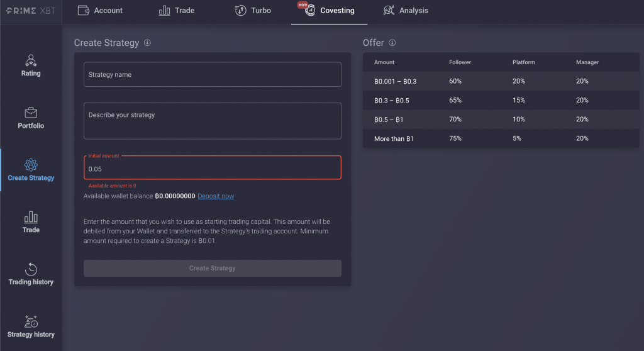Click the 60% follower value
The image size is (644, 351).
point(455,81)
